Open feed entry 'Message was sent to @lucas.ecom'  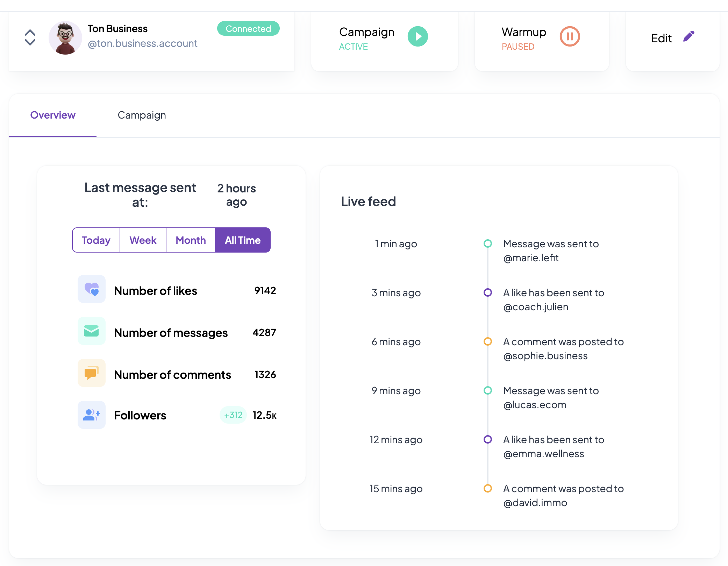(551, 398)
